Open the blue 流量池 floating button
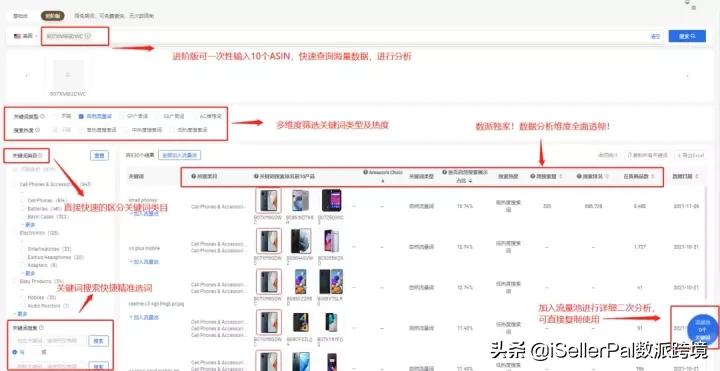Viewport: 720px width, 371px height. point(702,330)
